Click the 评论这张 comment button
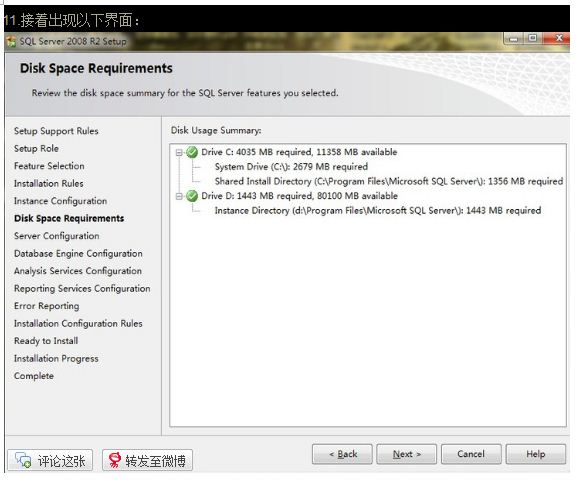 pos(50,461)
